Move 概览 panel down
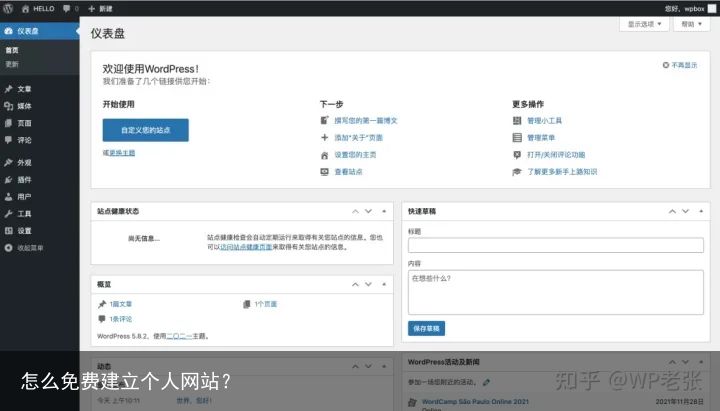This screenshot has width=720, height=411. pos(368,284)
